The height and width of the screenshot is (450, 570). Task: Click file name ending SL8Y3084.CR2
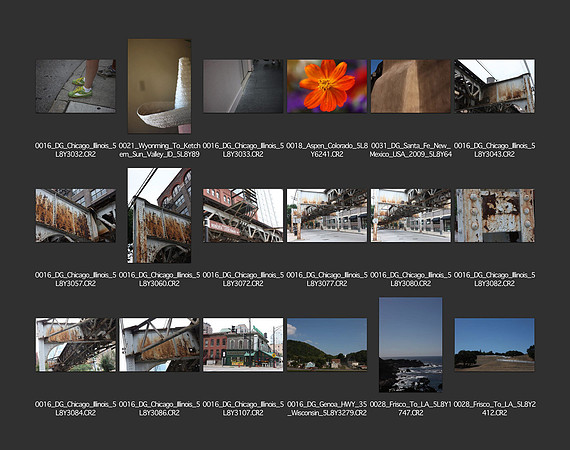pyautogui.click(x=76, y=409)
